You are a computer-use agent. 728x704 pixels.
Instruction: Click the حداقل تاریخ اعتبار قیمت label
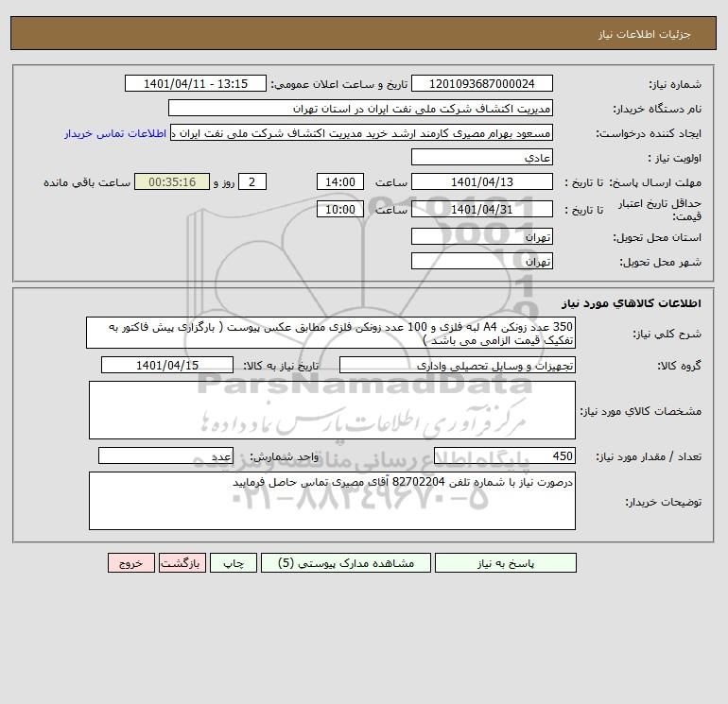(660, 210)
